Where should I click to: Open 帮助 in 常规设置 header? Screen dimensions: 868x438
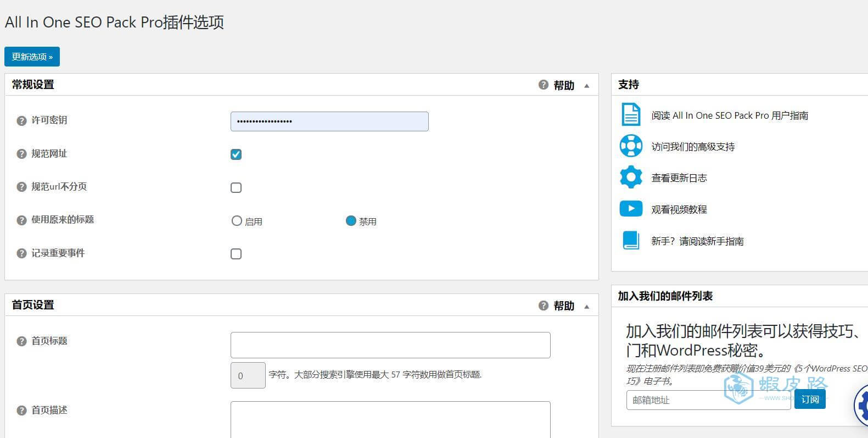[564, 85]
